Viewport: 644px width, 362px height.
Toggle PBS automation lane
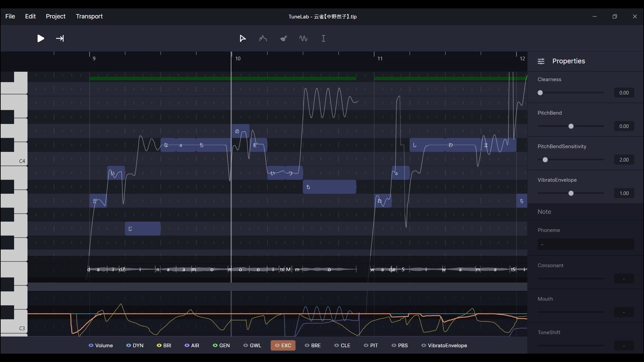tap(400, 346)
